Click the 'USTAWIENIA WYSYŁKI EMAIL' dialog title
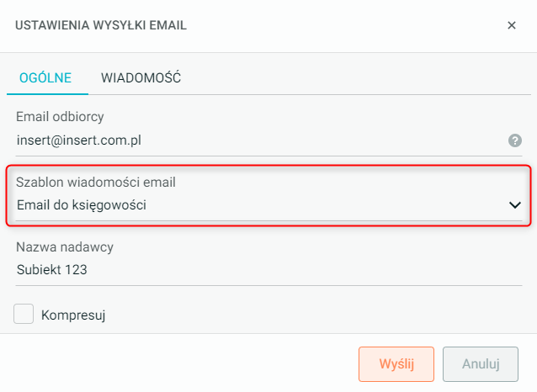 [101, 25]
